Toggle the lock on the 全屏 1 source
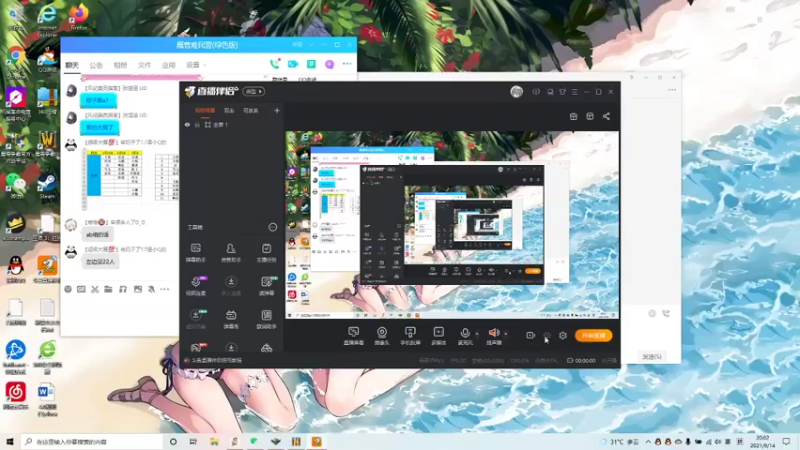800x450 pixels. pos(197,124)
